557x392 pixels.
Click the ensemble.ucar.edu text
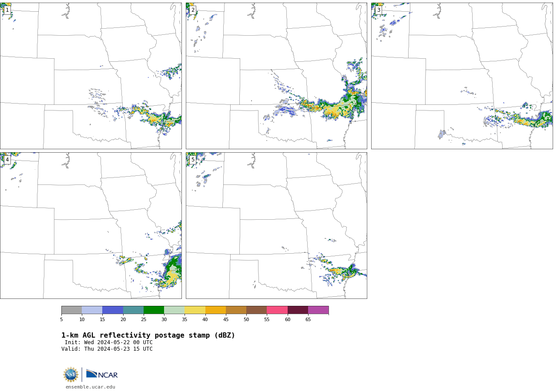pos(91,387)
